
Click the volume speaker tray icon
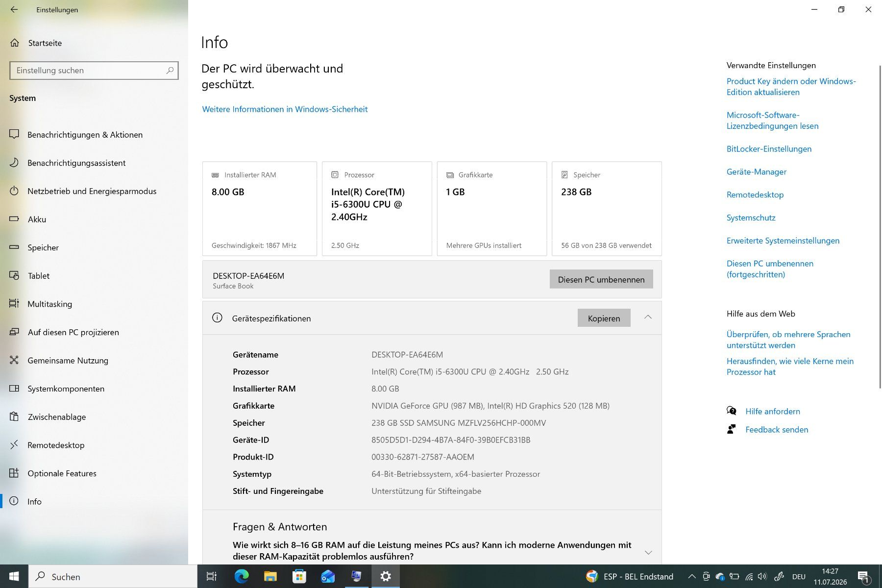[762, 576]
